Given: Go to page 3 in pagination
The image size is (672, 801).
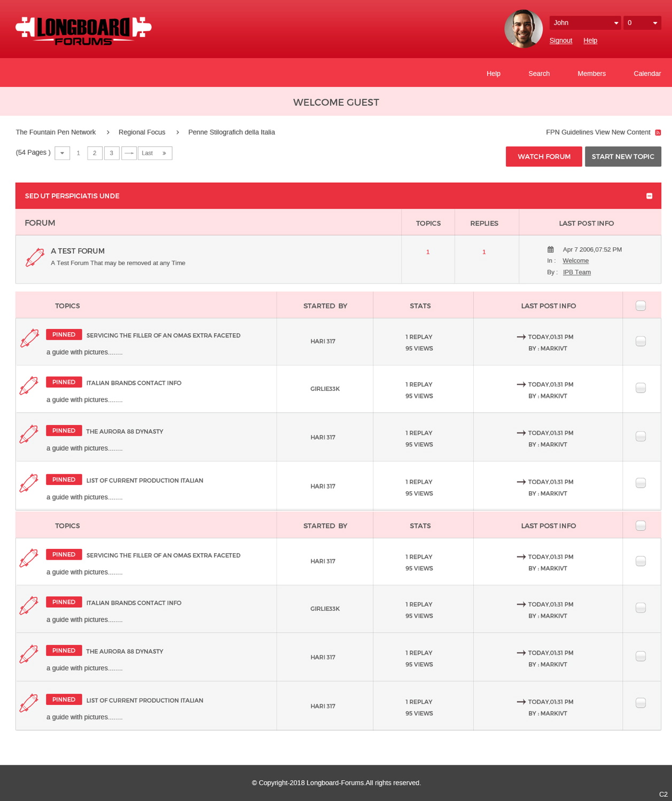Looking at the screenshot, I should click(112, 153).
